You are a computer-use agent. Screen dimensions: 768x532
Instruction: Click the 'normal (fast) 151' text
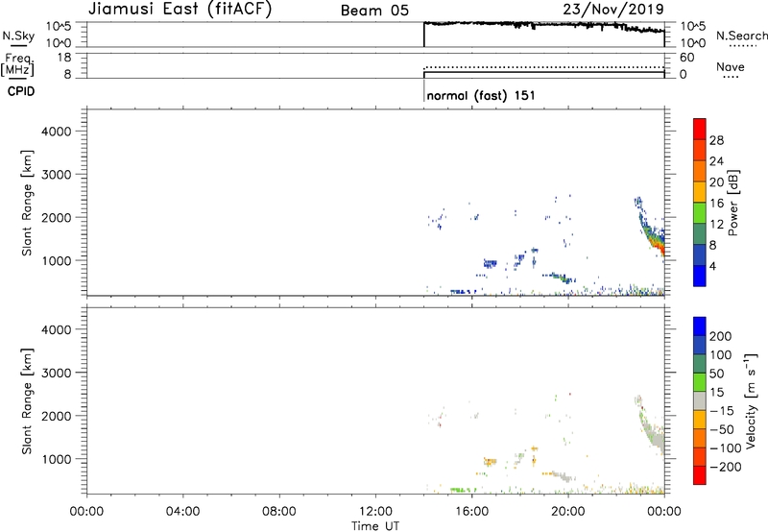click(481, 95)
